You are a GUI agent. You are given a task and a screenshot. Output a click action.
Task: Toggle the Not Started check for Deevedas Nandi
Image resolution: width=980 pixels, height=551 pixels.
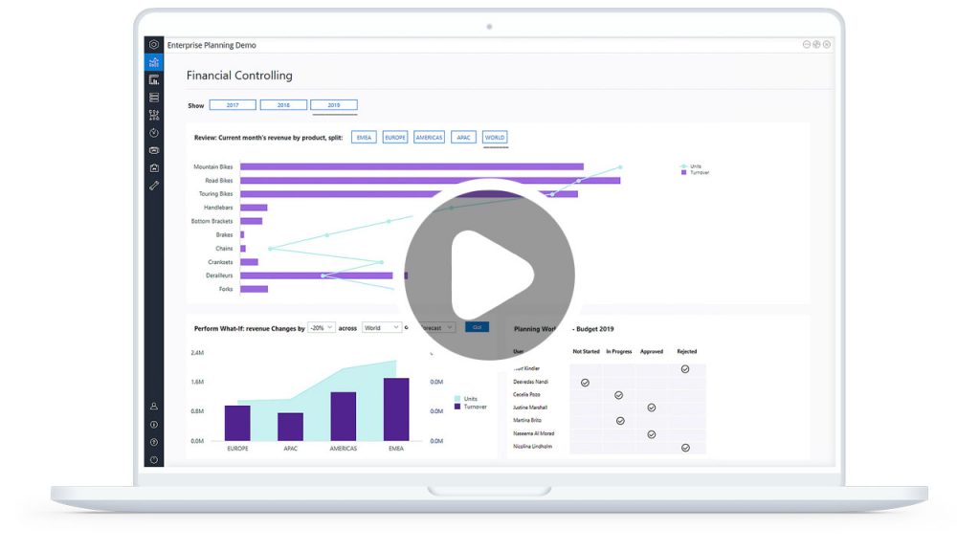tap(585, 383)
